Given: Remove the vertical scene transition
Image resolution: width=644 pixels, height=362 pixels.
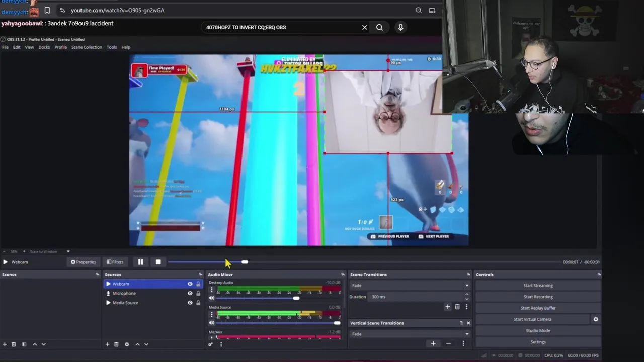Looking at the screenshot, I should 448,343.
